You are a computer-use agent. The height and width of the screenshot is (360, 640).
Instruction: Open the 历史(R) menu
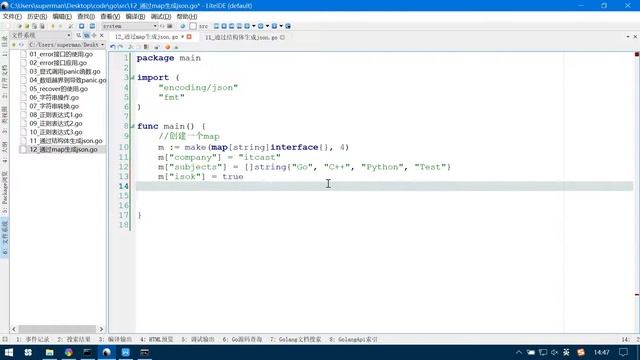[37, 16]
